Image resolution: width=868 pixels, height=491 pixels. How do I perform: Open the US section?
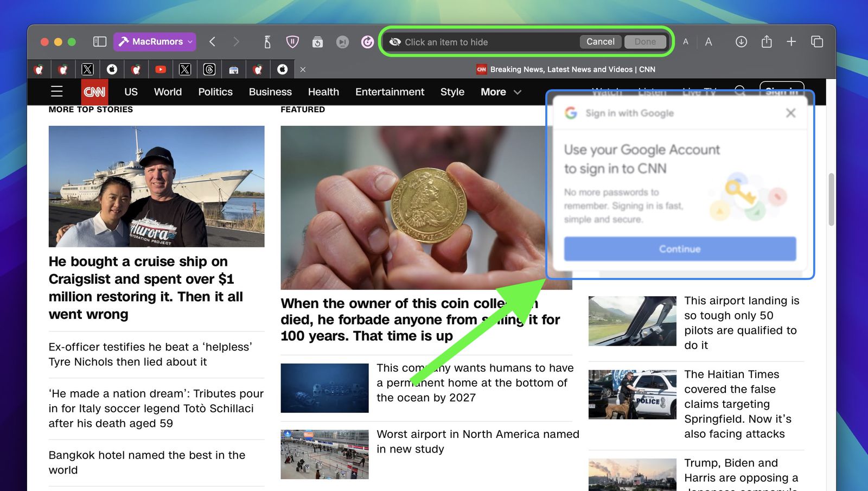[x=131, y=92]
